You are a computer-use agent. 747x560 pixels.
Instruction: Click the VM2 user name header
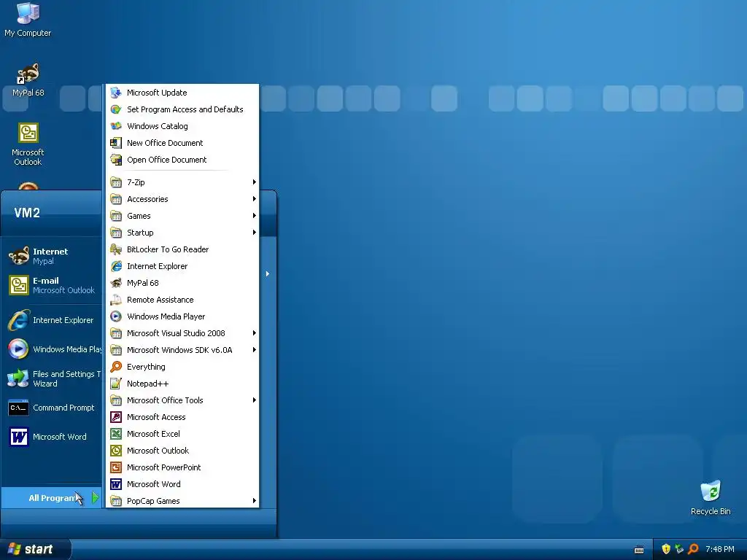pos(27,213)
